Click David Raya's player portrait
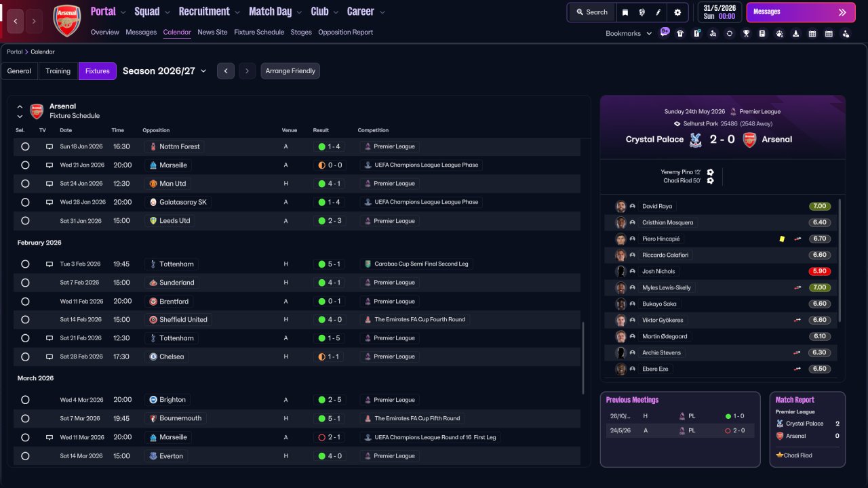868x488 pixels. tap(620, 206)
